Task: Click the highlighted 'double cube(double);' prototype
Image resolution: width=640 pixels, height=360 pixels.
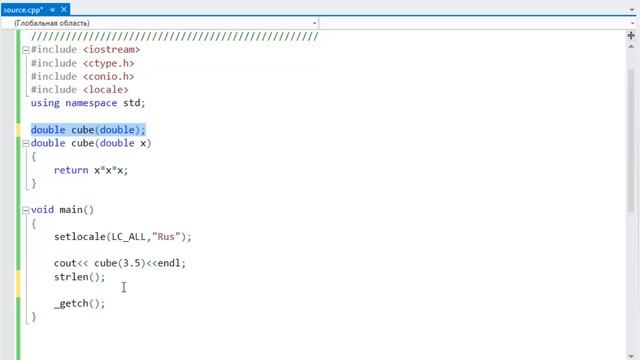Action: click(88, 130)
